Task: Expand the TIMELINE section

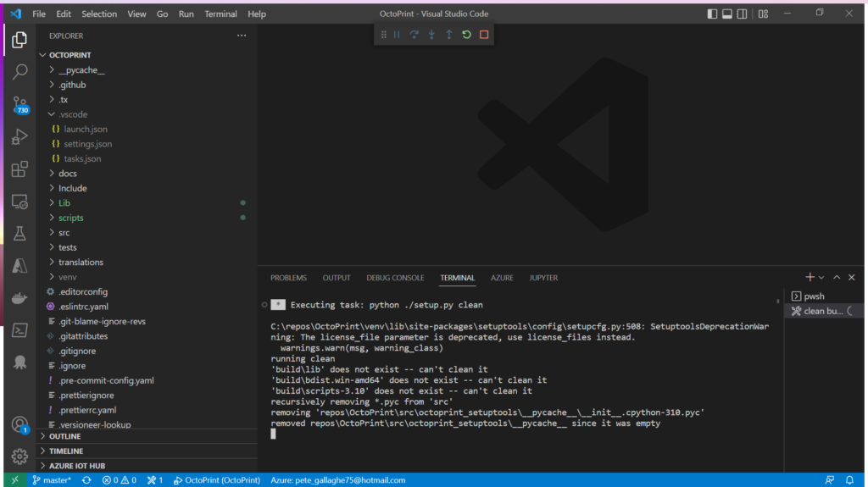Action: coord(147,451)
